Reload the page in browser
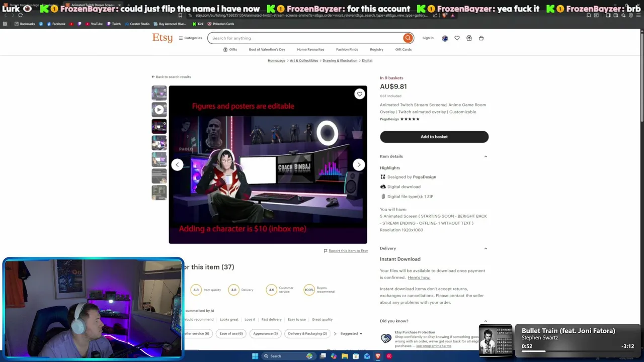 click(20, 15)
